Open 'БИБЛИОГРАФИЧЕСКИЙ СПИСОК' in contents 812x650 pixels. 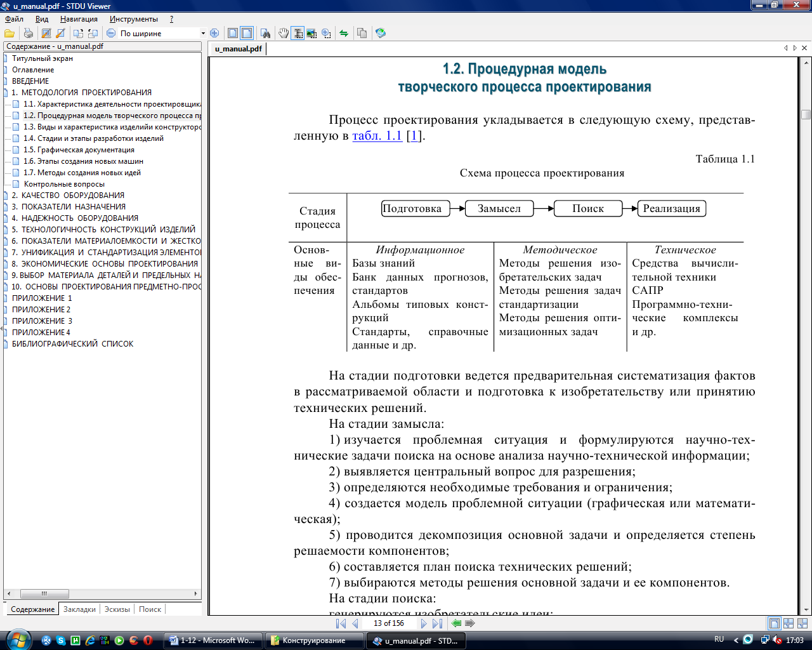coord(72,344)
